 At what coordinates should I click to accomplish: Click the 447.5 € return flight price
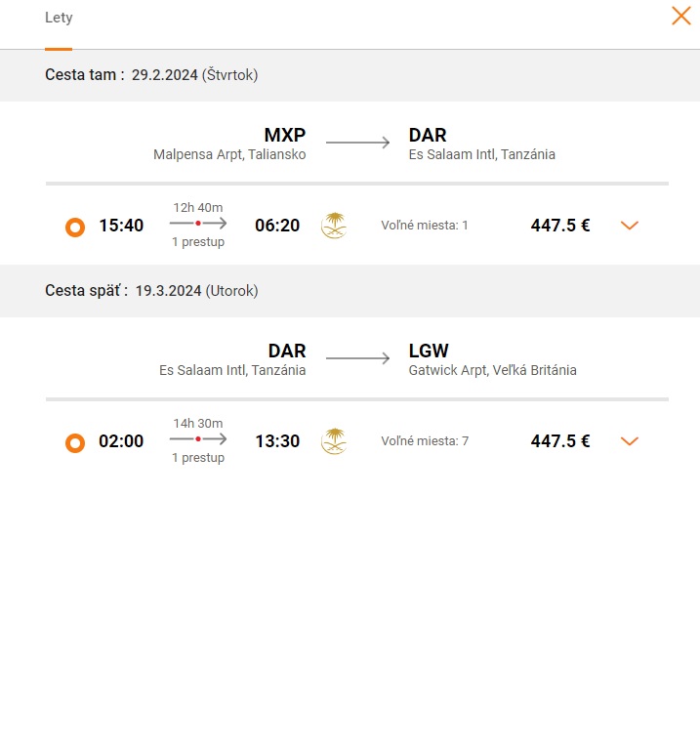(x=560, y=441)
